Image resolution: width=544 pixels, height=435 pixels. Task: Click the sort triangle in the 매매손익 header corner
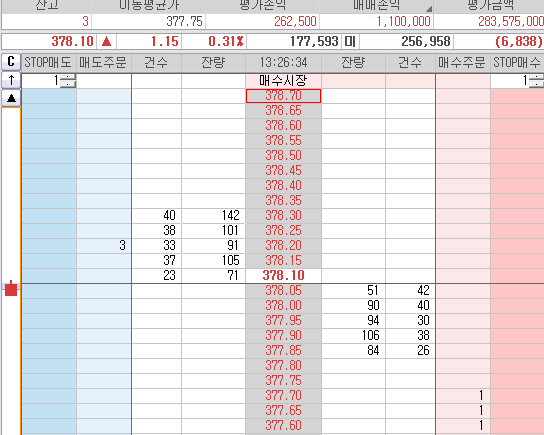(x=429, y=9)
